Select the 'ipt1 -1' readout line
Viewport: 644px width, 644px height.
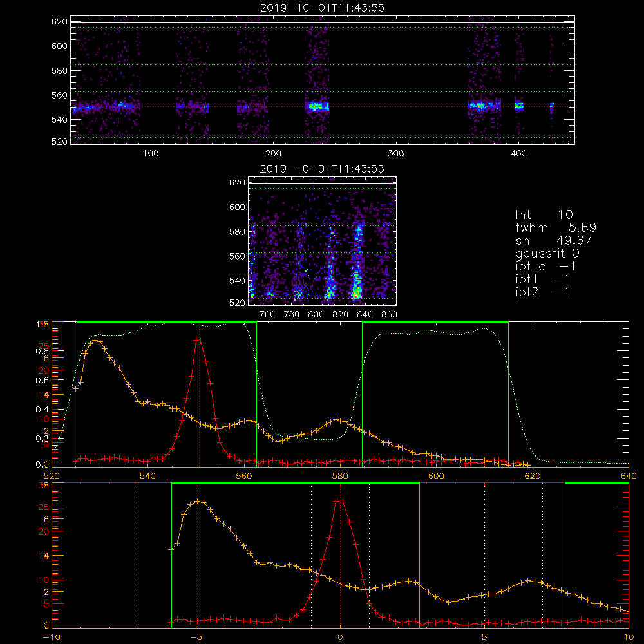point(542,279)
